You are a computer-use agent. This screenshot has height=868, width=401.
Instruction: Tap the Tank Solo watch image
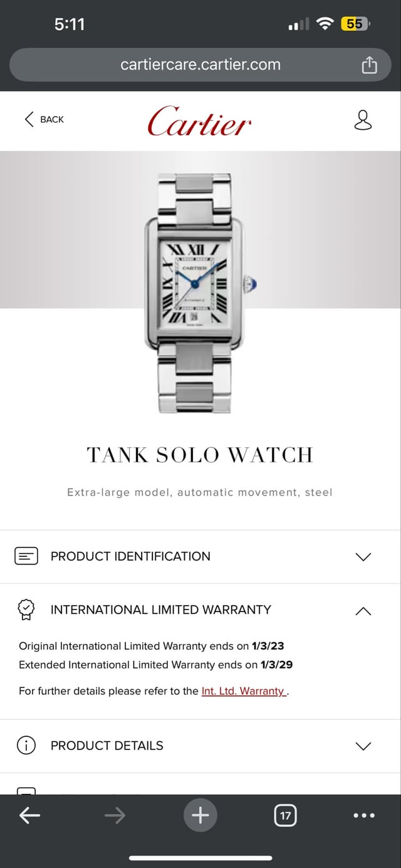(x=200, y=293)
